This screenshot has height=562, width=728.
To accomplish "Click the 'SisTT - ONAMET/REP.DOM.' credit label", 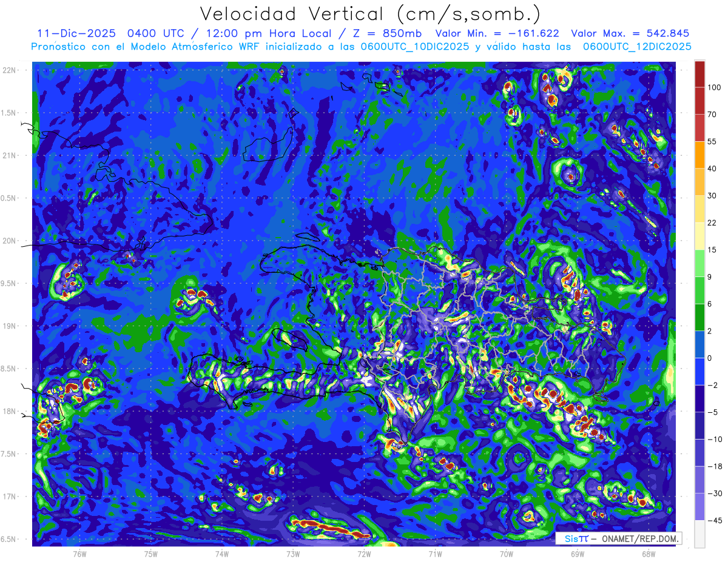I will pos(619,538).
